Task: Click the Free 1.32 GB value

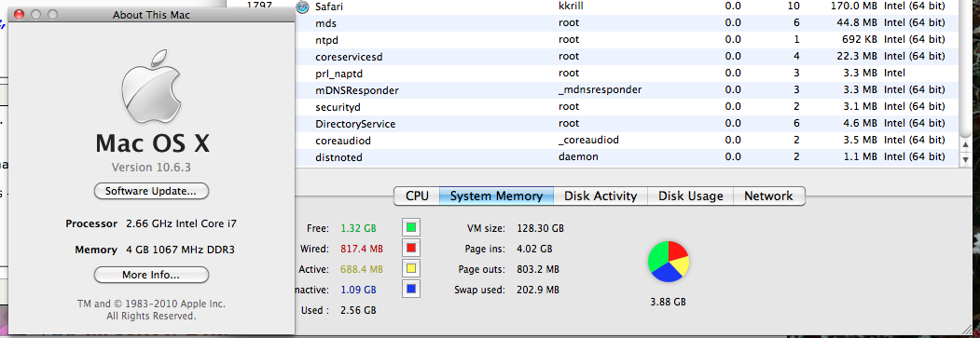Action: 358,227
